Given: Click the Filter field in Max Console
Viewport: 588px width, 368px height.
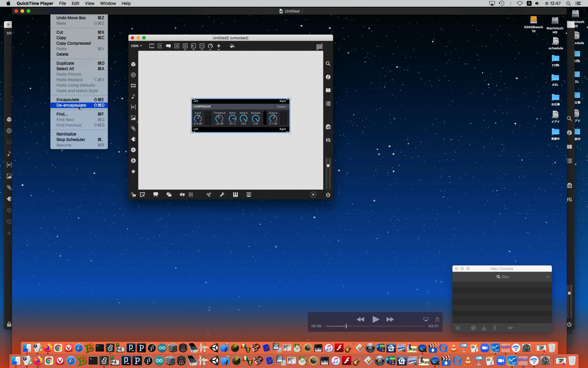Looking at the screenshot, I should (x=505, y=277).
